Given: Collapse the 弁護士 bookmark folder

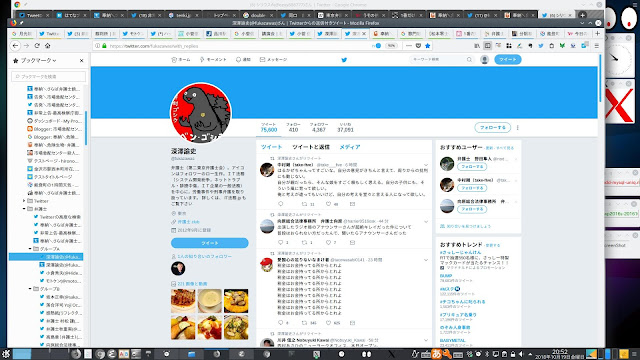Looking at the screenshot, I should (24, 209).
